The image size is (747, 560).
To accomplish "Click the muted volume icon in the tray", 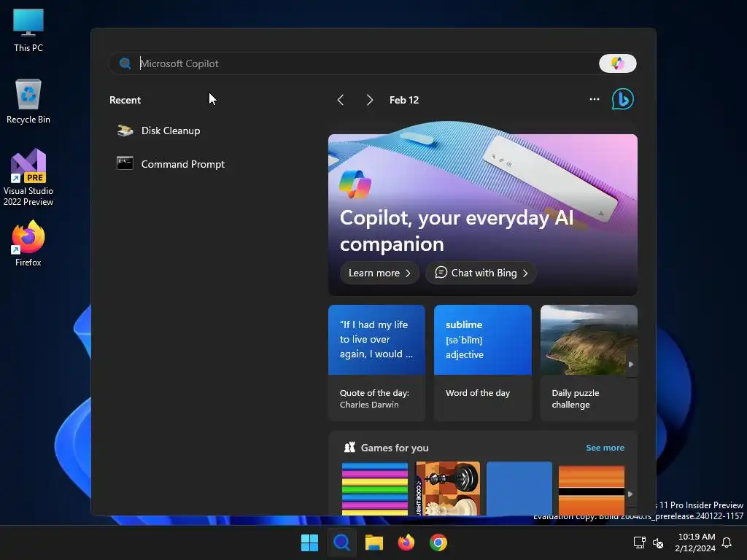I will click(658, 542).
